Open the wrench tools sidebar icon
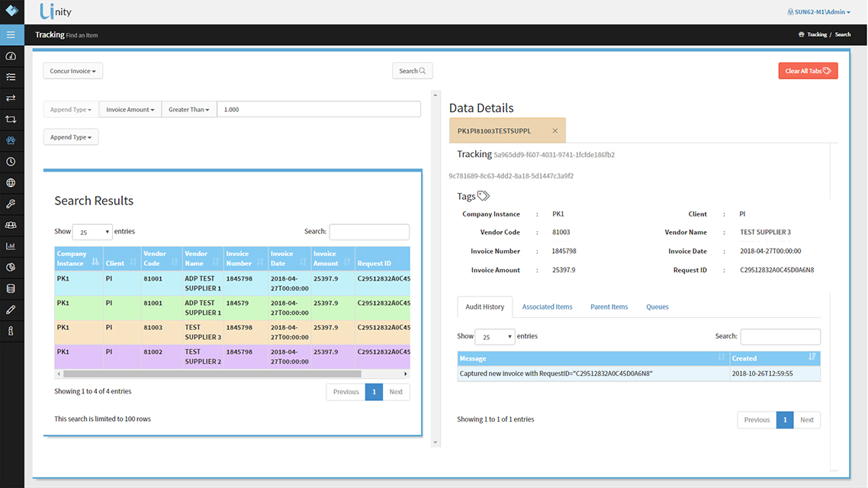This screenshot has height=488, width=868. 11,204
